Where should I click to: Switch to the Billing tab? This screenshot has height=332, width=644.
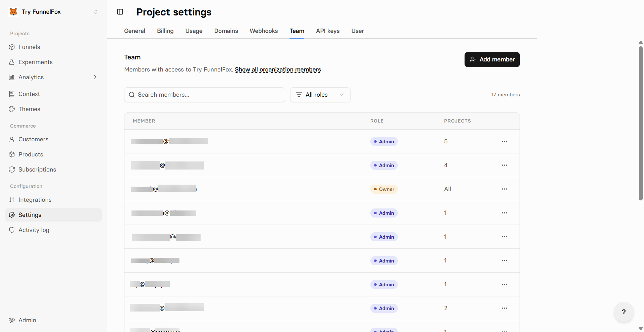click(165, 31)
